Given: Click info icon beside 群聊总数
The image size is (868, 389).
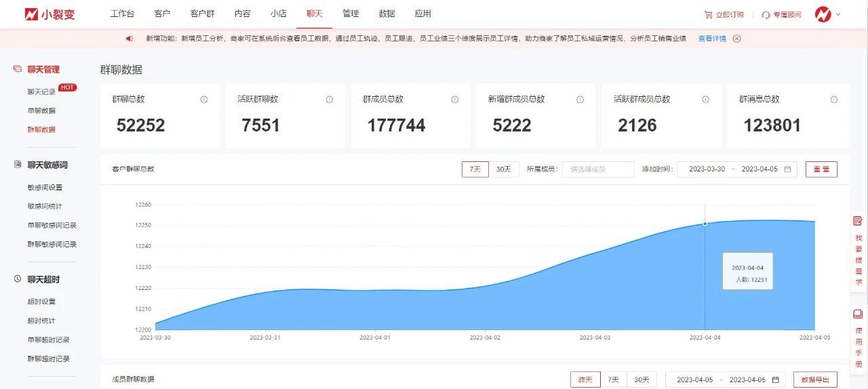Looking at the screenshot, I should pos(203,100).
